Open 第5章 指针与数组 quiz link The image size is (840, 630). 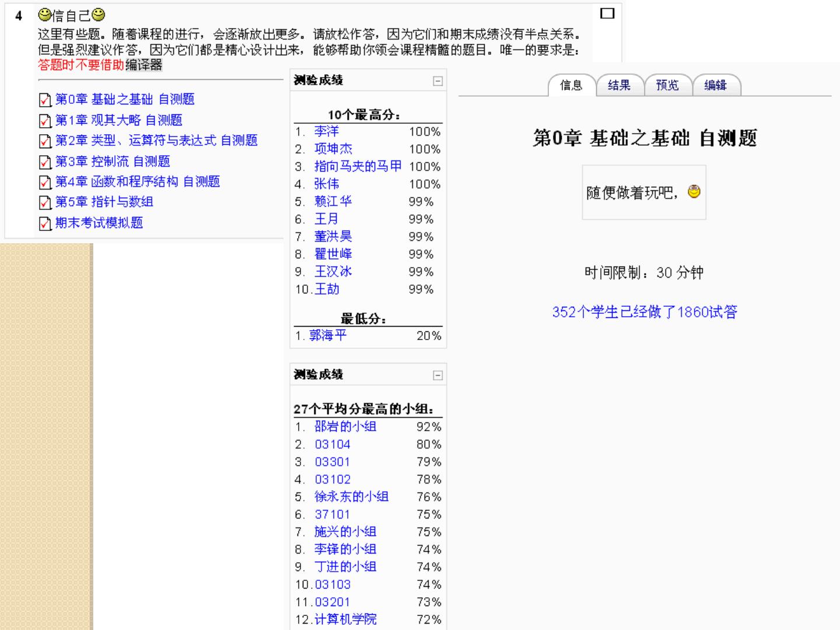104,202
